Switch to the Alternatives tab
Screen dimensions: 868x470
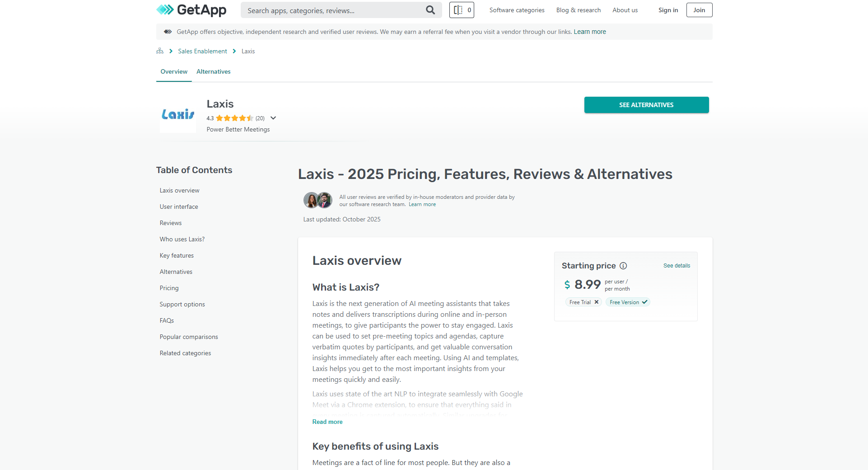[x=213, y=71]
